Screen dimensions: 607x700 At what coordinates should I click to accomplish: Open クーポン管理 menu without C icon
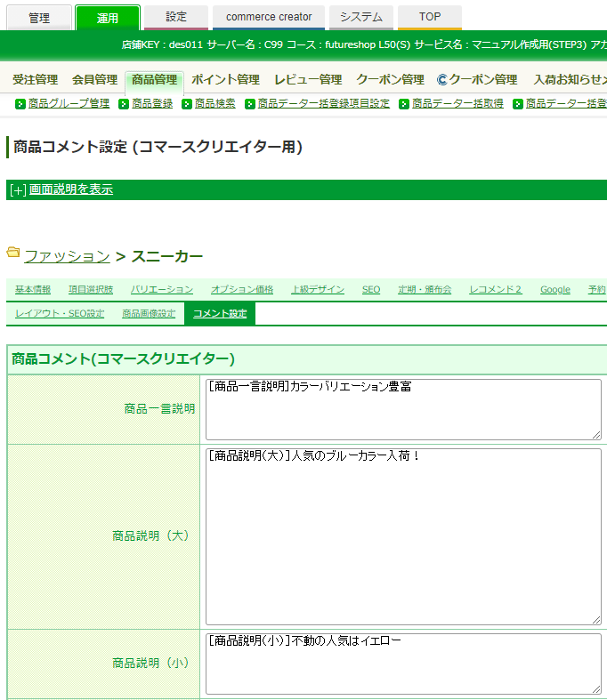pos(391,79)
